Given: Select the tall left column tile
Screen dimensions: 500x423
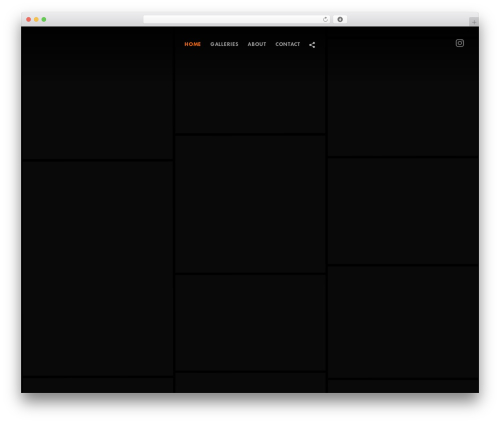Looking at the screenshot, I should tap(97, 269).
